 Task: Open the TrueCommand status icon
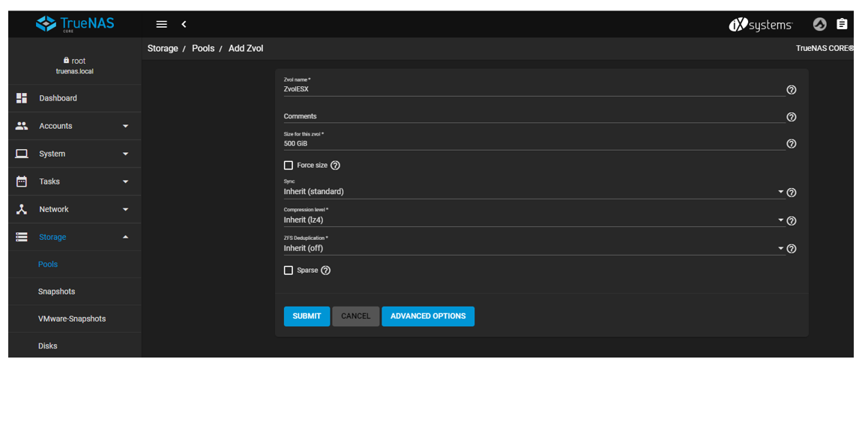[820, 24]
